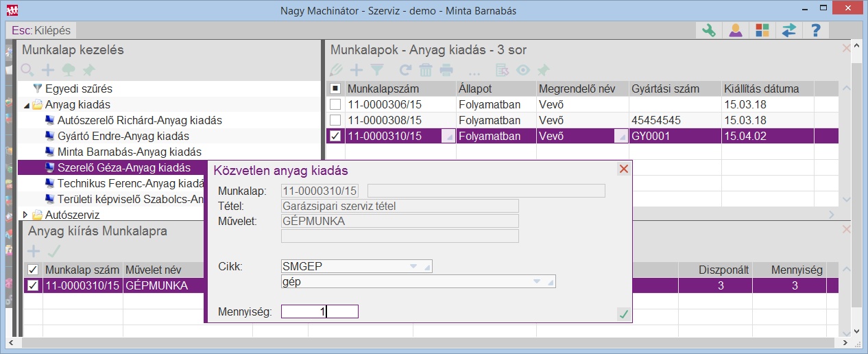Click the blue swap arrows icon

pyautogui.click(x=788, y=30)
